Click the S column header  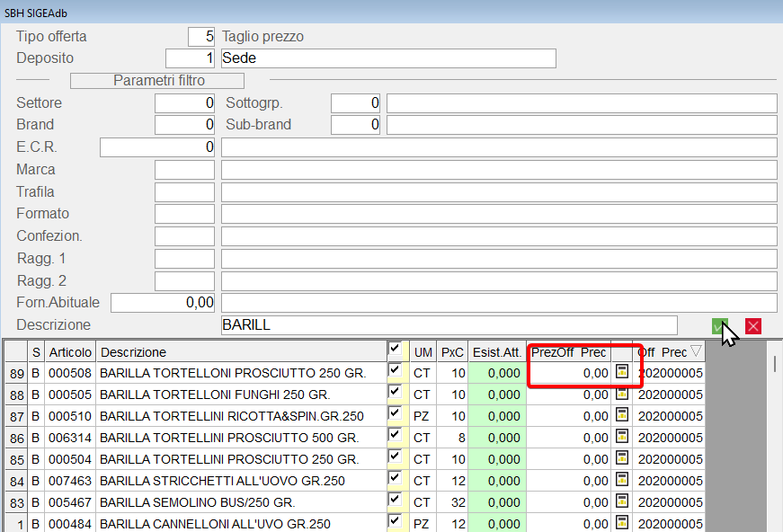36,352
